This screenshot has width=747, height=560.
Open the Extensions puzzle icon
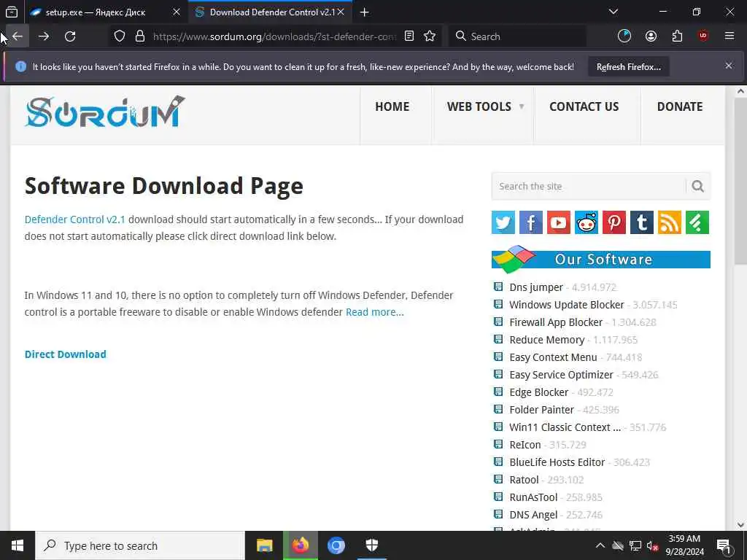pyautogui.click(x=677, y=36)
